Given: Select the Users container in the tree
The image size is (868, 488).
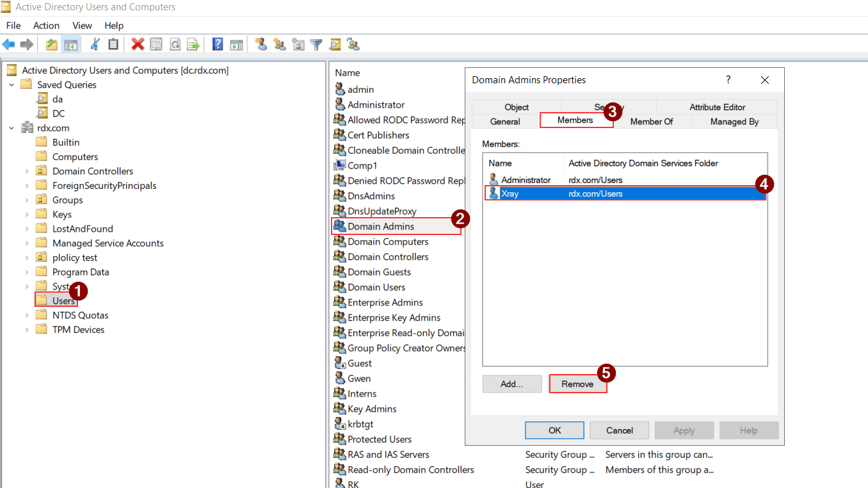Looking at the screenshot, I should click(x=63, y=301).
